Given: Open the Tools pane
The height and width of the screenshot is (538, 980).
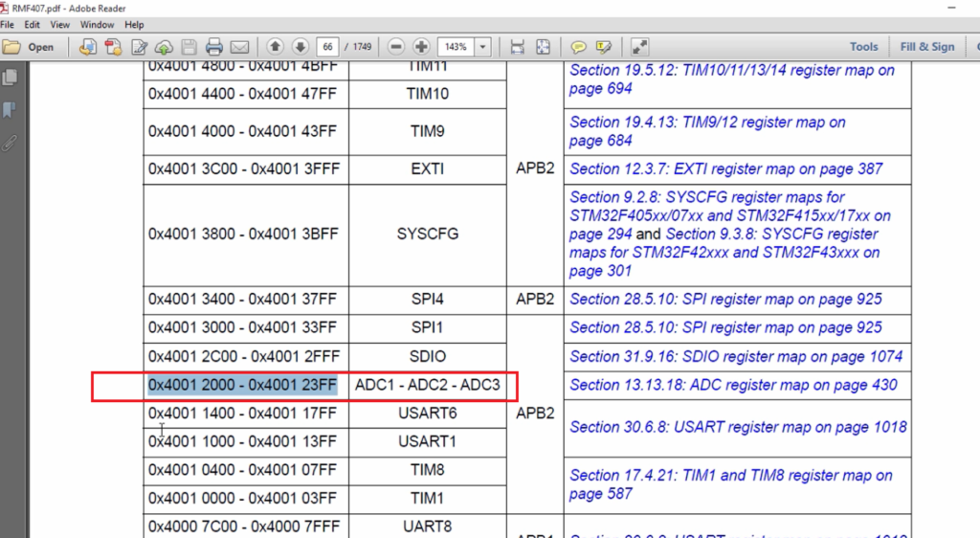Looking at the screenshot, I should (x=864, y=47).
